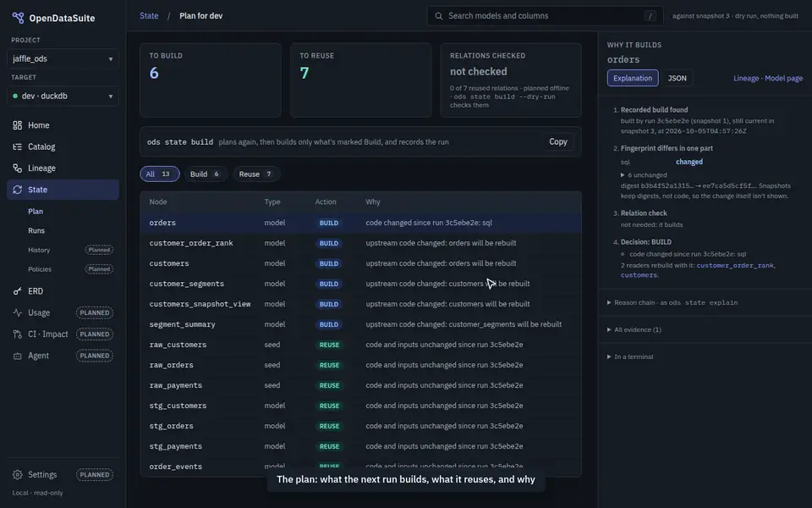Click the slash shortcut key badge
This screenshot has height=508, width=812.
click(650, 16)
